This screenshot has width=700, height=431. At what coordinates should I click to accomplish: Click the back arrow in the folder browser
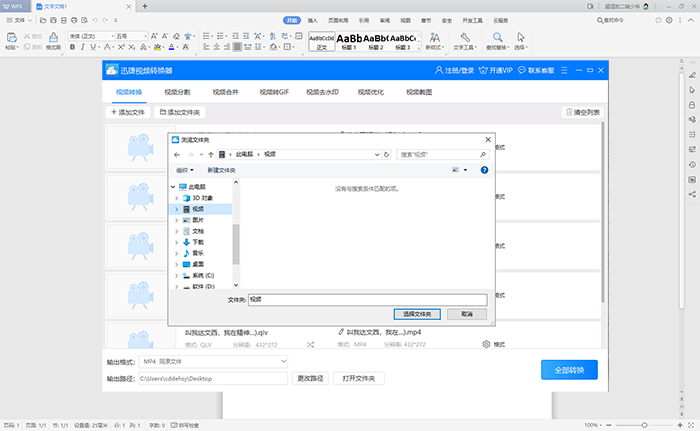[177, 155]
